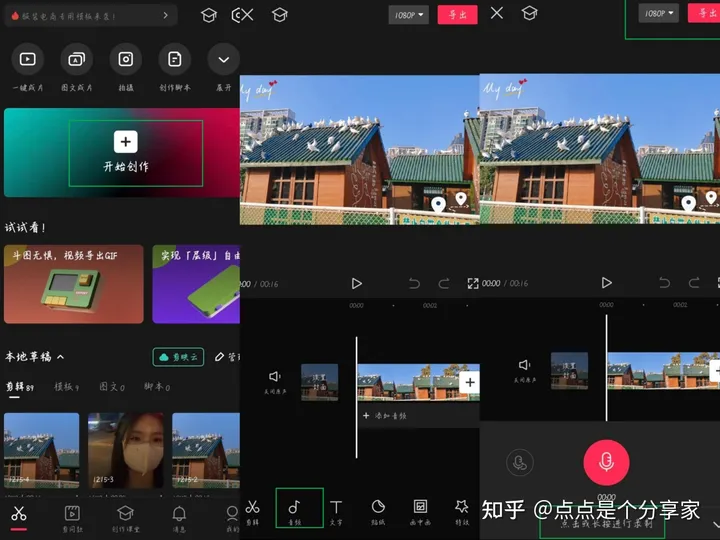Click the video preview in middle editor
Image resolution: width=720 pixels, height=540 pixels.
point(360,150)
